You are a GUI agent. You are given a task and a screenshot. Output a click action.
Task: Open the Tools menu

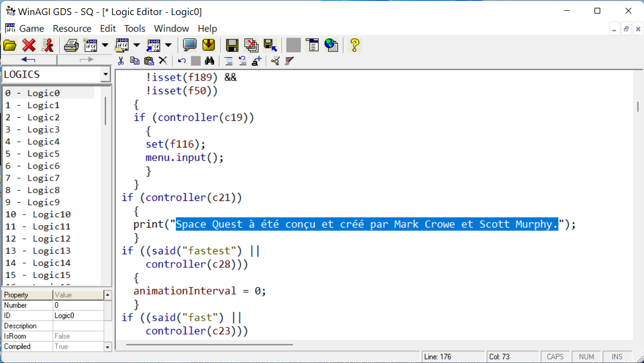[x=135, y=29]
